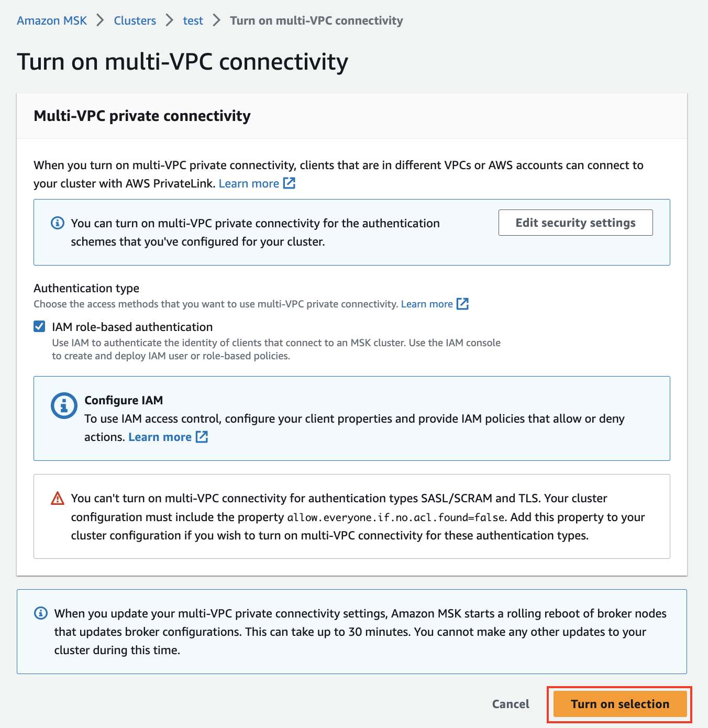Click Edit security settings button
The height and width of the screenshot is (728, 708).
click(x=576, y=223)
